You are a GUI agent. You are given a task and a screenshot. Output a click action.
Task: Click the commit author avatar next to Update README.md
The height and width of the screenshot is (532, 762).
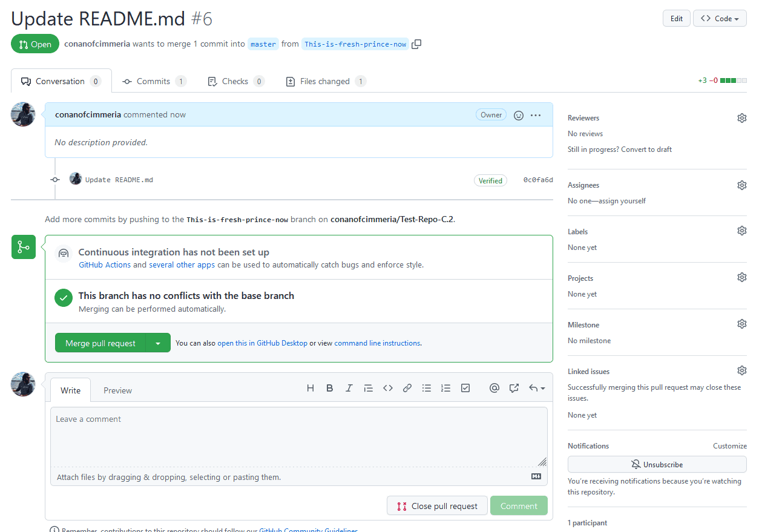pos(76,179)
